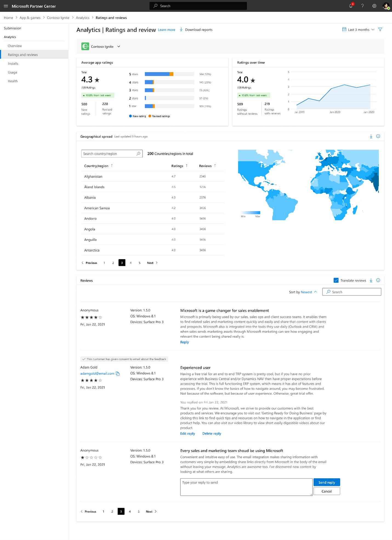Click the calendar icon for date range
Image resolution: width=392 pixels, height=540 pixels.
click(x=344, y=30)
